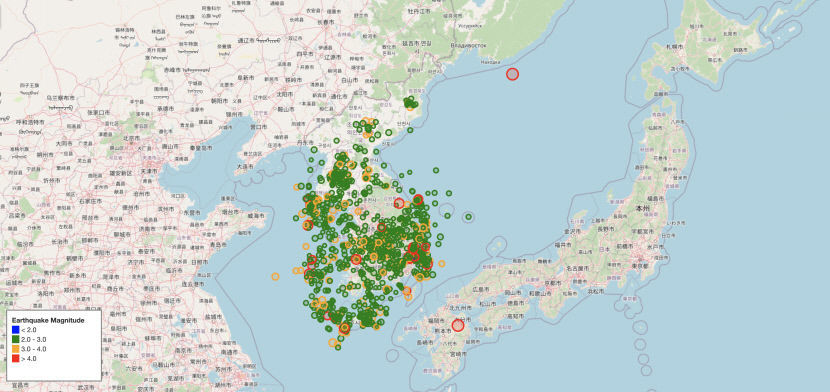Screen dimensions: 830x392
Task: Click the Владивосток (Vladivostok) map label
Action: (x=468, y=45)
